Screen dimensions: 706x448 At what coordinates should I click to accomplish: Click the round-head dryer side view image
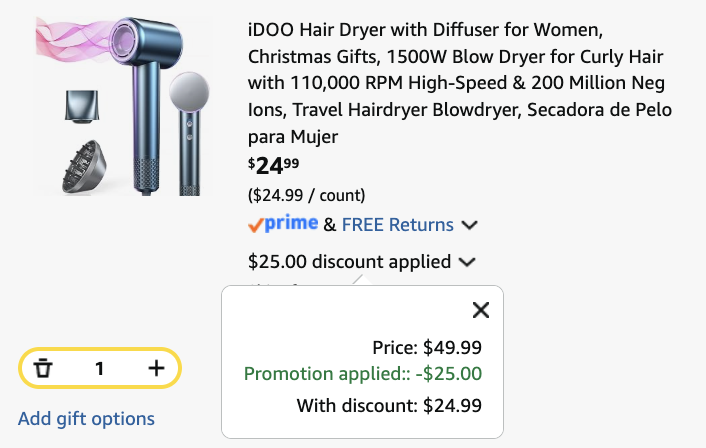(189, 133)
